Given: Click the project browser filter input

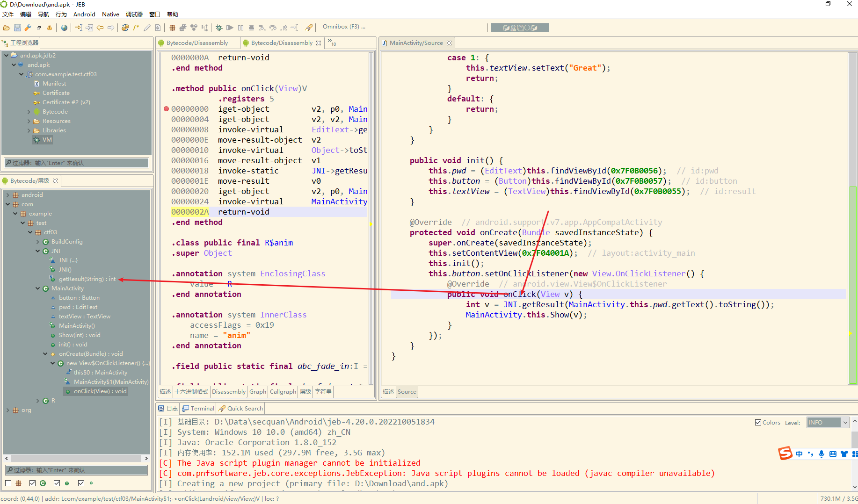Looking at the screenshot, I should pos(77,163).
